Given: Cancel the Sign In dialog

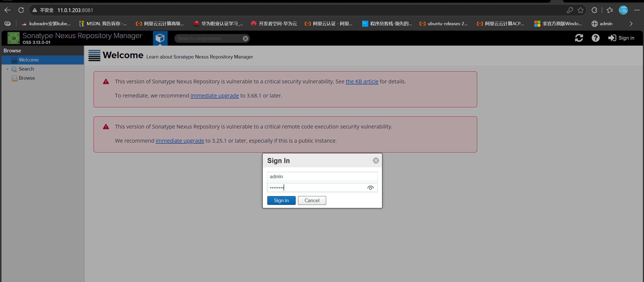Looking at the screenshot, I should (x=312, y=200).
